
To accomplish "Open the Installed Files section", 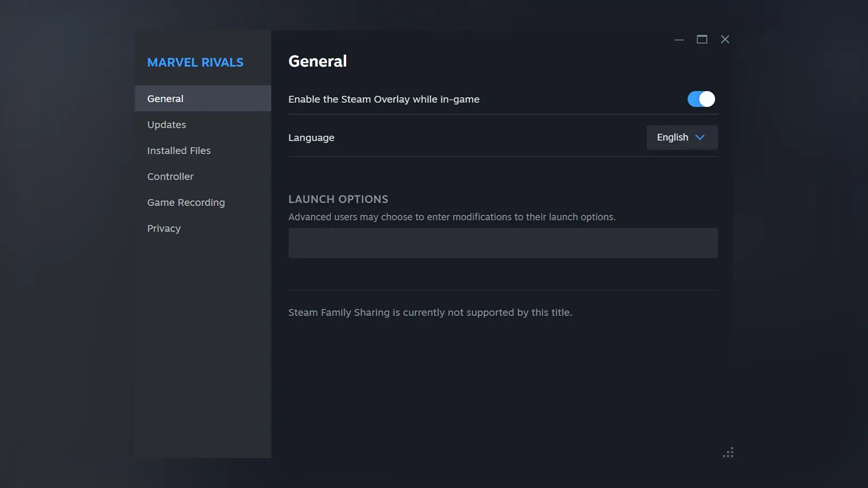I will pos(178,150).
